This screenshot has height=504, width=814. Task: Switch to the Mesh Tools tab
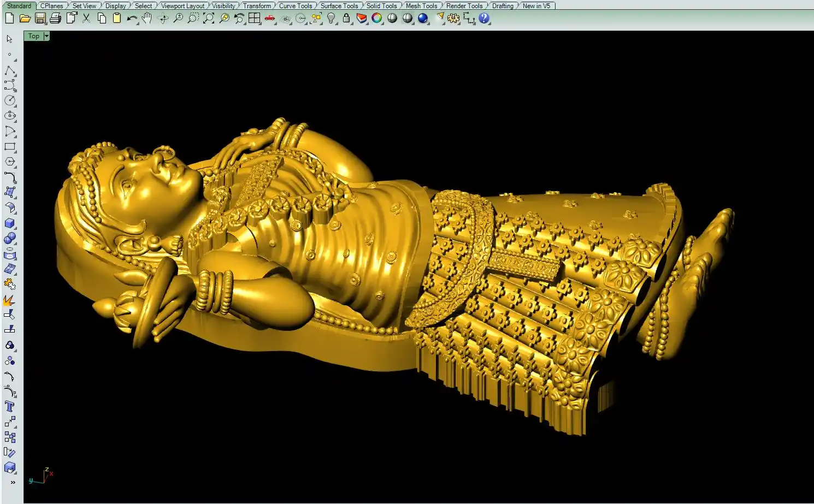421,5
